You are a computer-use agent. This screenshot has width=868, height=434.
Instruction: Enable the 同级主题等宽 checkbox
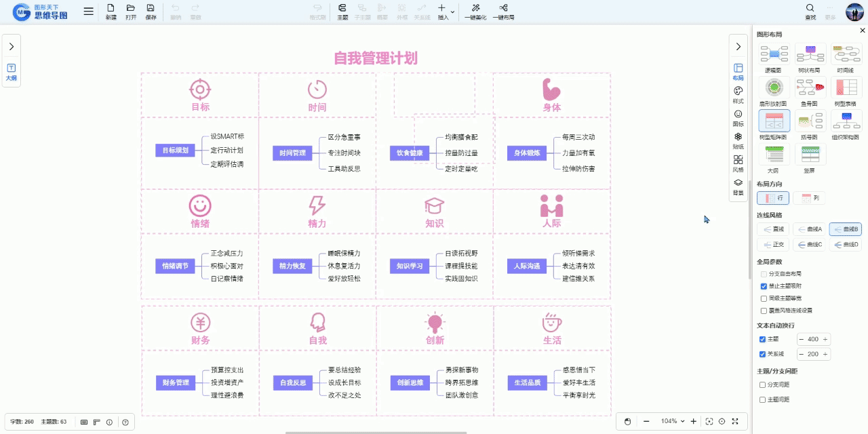pos(764,298)
